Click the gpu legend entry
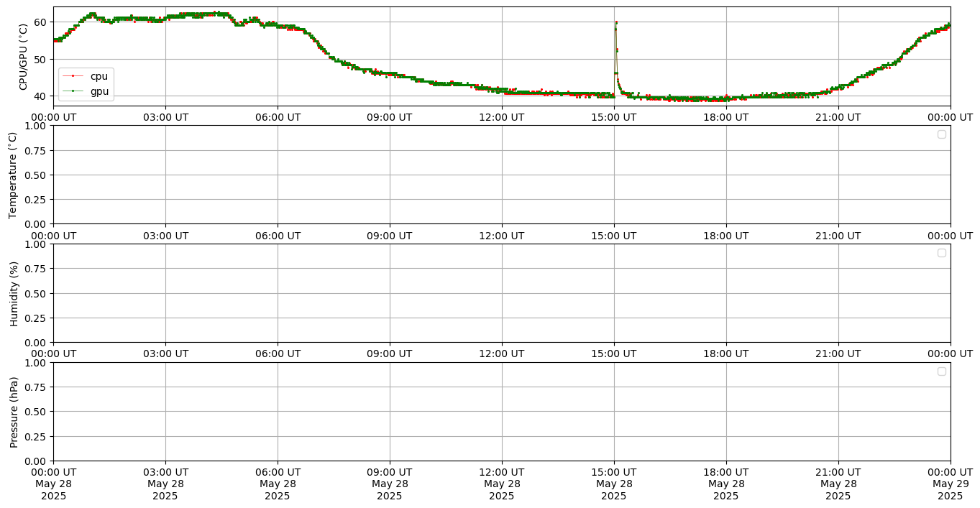Viewport: 980px width, 508px height. (85, 91)
